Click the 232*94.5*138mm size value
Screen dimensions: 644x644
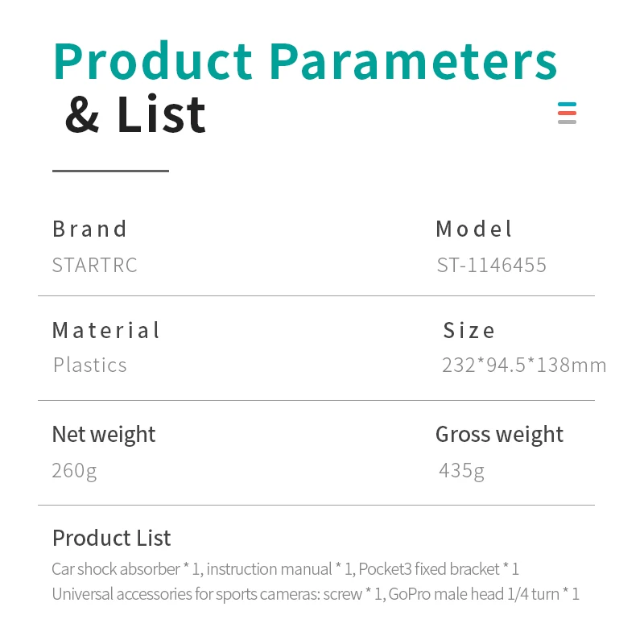[524, 365]
